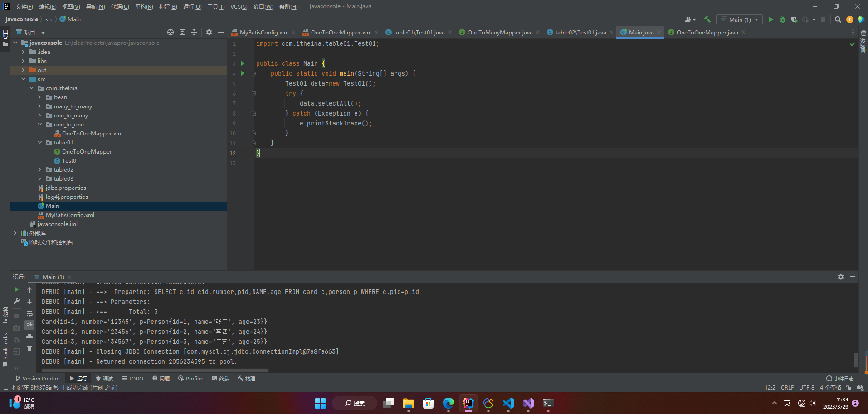Select jdbc.properties in the project tree
This screenshot has height=414, width=868.
tap(66, 188)
